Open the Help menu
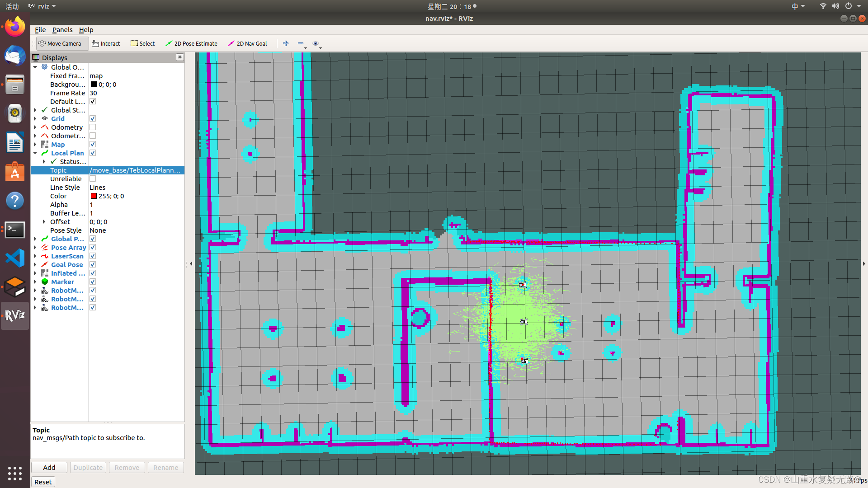 click(x=86, y=29)
